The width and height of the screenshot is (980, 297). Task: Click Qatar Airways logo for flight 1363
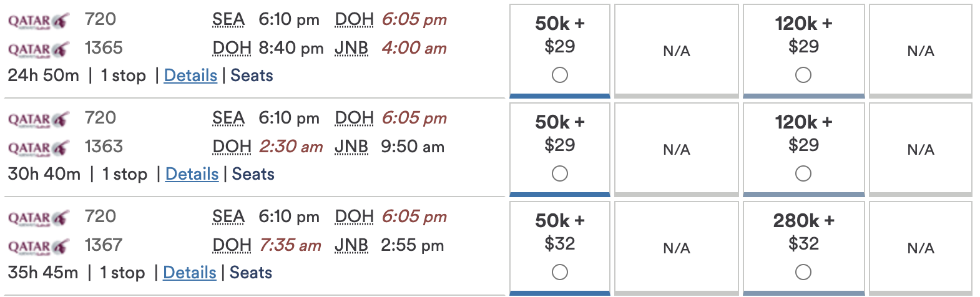coord(38,148)
